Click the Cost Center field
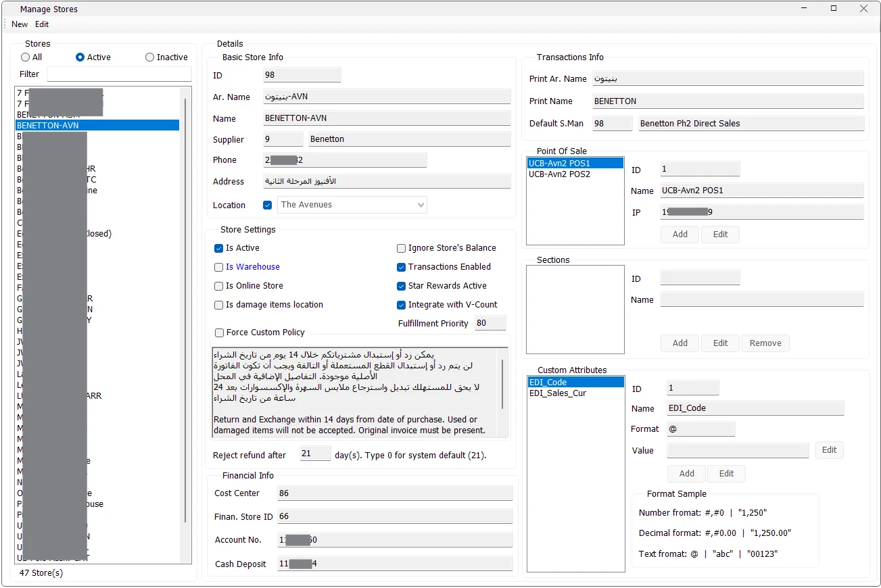The image size is (881, 588). pyautogui.click(x=395, y=494)
